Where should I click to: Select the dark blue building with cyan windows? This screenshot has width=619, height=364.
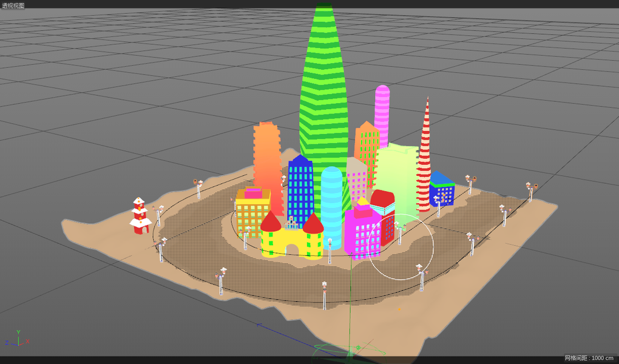pyautogui.click(x=301, y=192)
